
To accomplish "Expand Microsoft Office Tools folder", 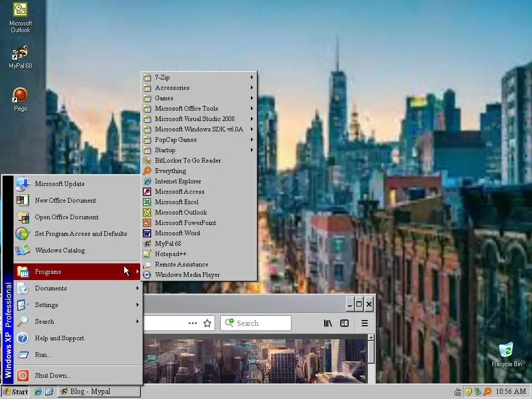I will pos(199,109).
